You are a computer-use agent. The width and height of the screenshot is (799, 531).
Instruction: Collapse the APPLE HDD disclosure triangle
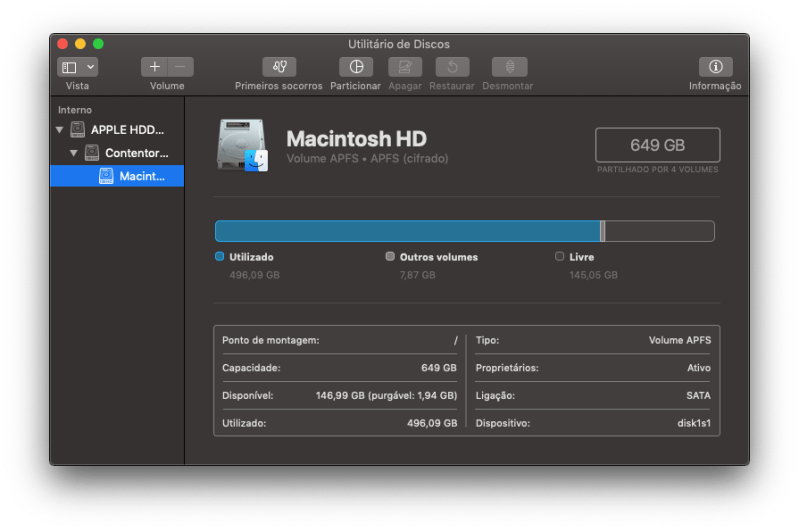(60, 130)
